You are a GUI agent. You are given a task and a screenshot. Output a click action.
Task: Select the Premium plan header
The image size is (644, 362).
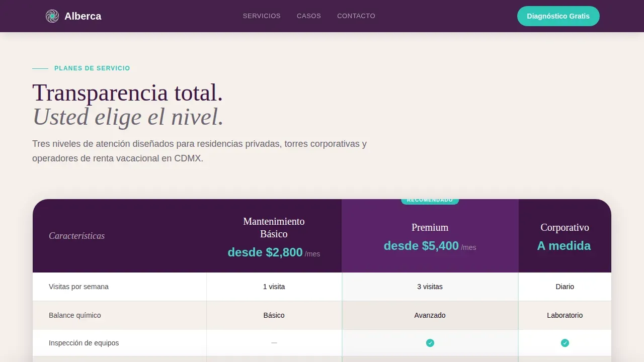[430, 227]
